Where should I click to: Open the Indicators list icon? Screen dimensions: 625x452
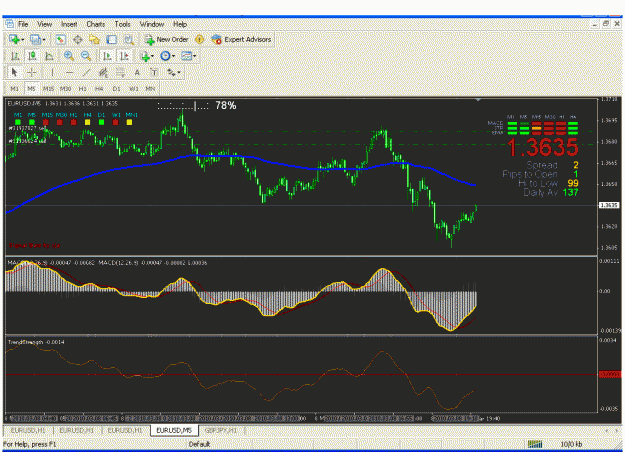[x=145, y=56]
